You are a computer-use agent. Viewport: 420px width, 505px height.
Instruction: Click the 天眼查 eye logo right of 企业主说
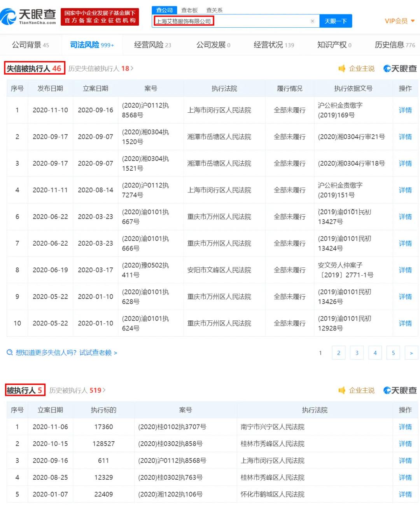pyautogui.click(x=387, y=68)
